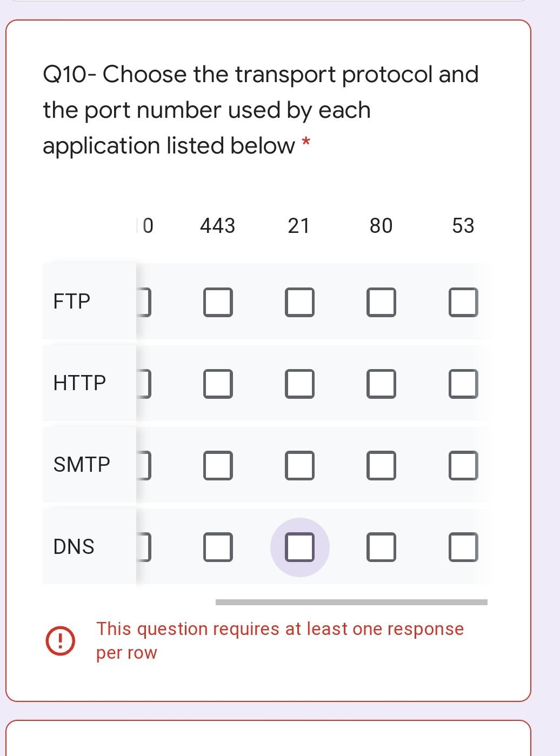The image size is (560, 756).
Task: Check the 443 checkbox for FTP
Action: pos(218,302)
